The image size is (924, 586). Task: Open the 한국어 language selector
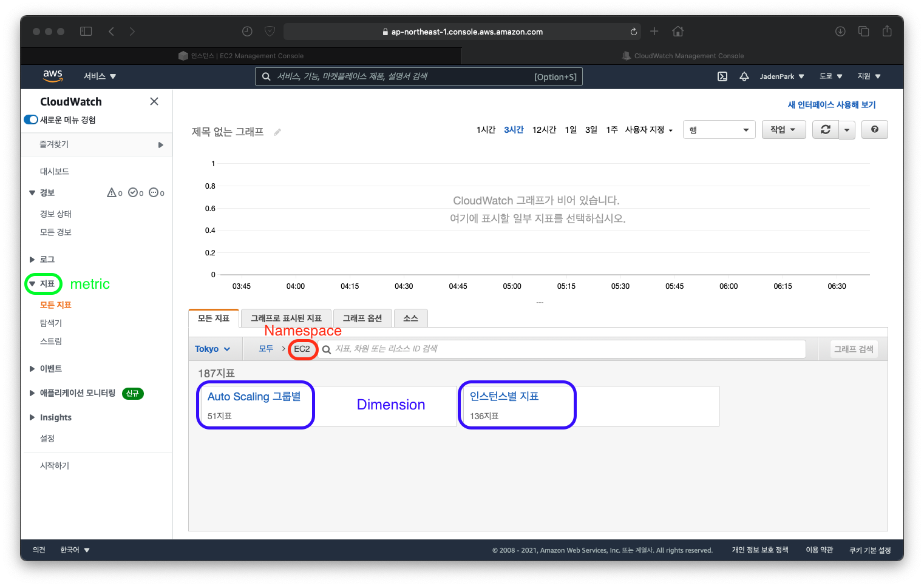point(75,550)
